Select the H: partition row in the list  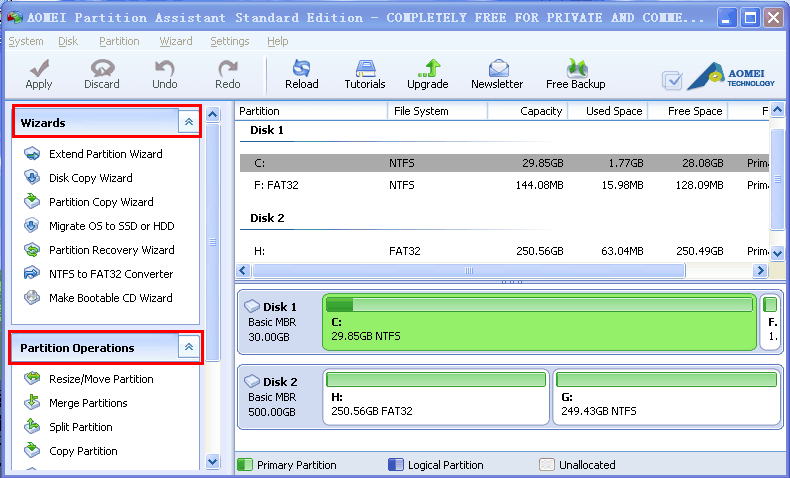[504, 250]
